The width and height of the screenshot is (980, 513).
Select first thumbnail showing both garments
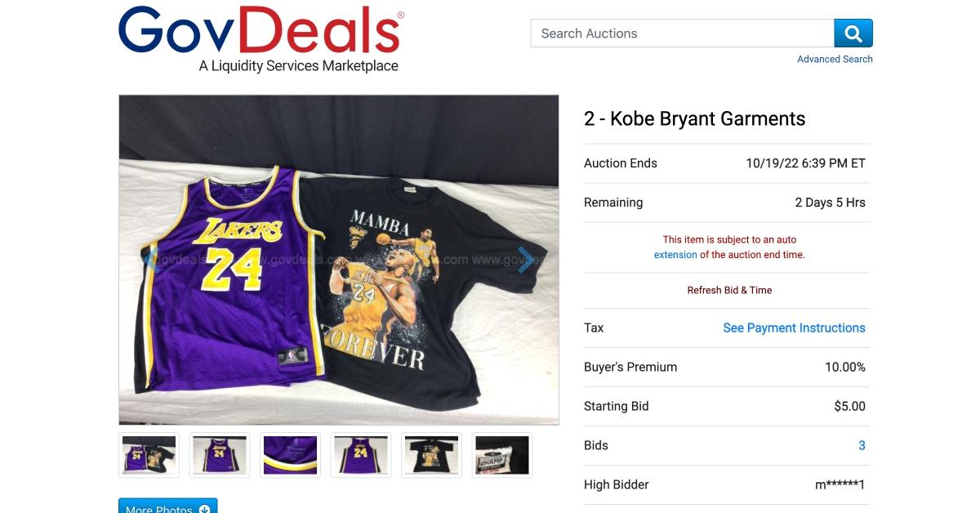point(149,455)
